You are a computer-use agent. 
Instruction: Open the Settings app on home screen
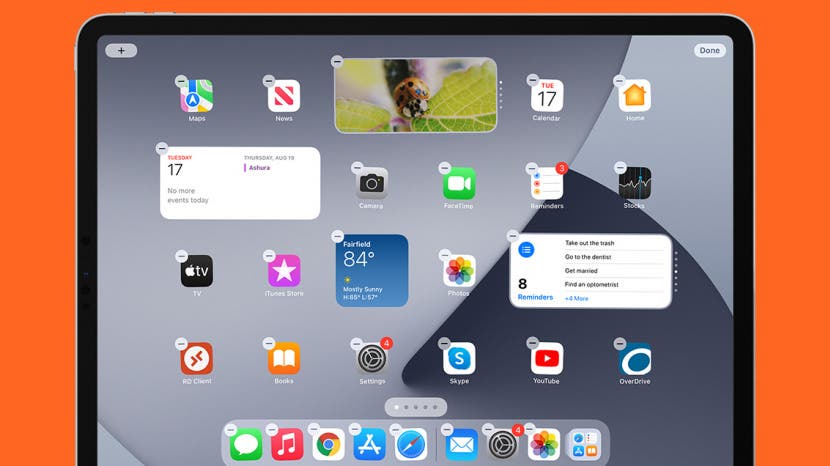point(372,359)
